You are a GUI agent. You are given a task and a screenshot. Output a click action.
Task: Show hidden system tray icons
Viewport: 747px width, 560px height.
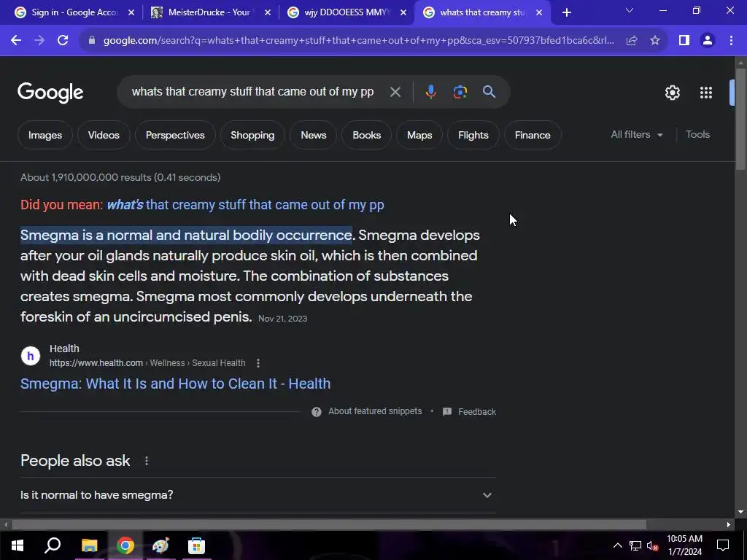pos(617,545)
